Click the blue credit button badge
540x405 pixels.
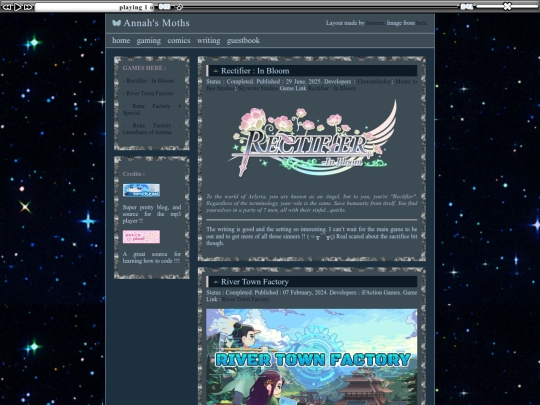pos(141,190)
